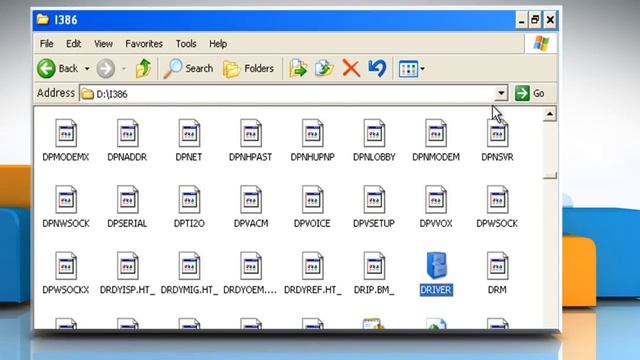Open the Back history dropdown arrow
Screen dimensions: 640x360
click(x=87, y=69)
